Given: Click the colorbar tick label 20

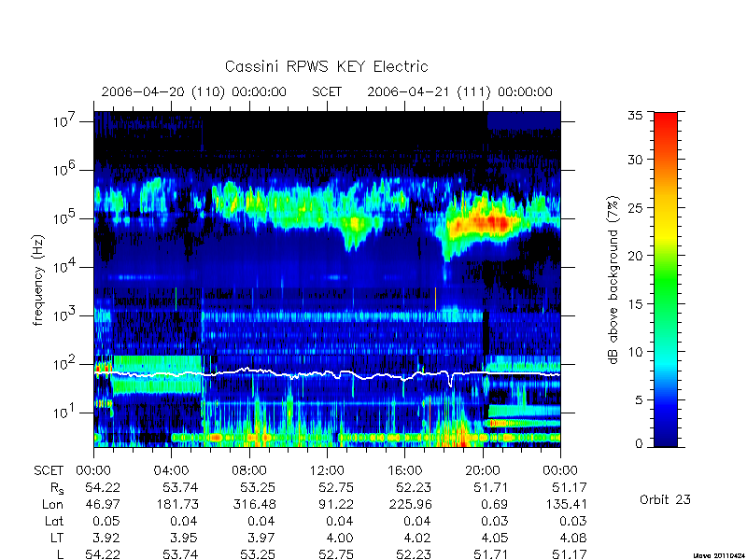Looking at the screenshot, I should (634, 255).
